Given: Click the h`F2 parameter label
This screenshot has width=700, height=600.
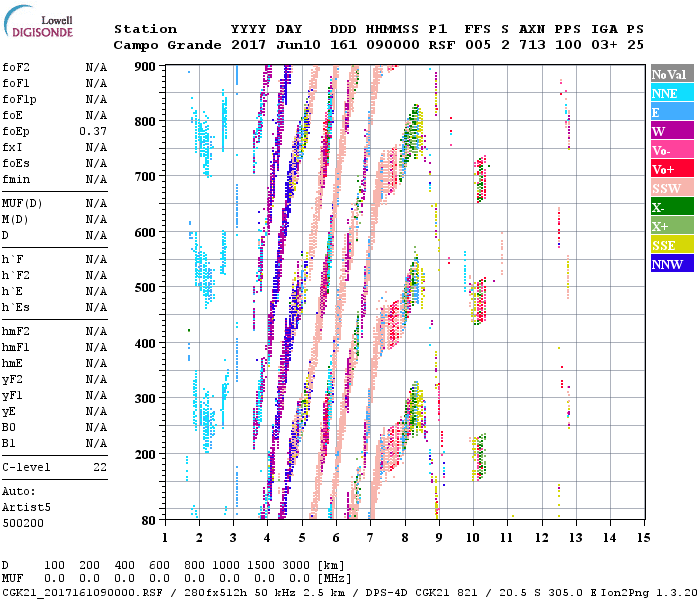Looking at the screenshot, I should tap(16, 275).
